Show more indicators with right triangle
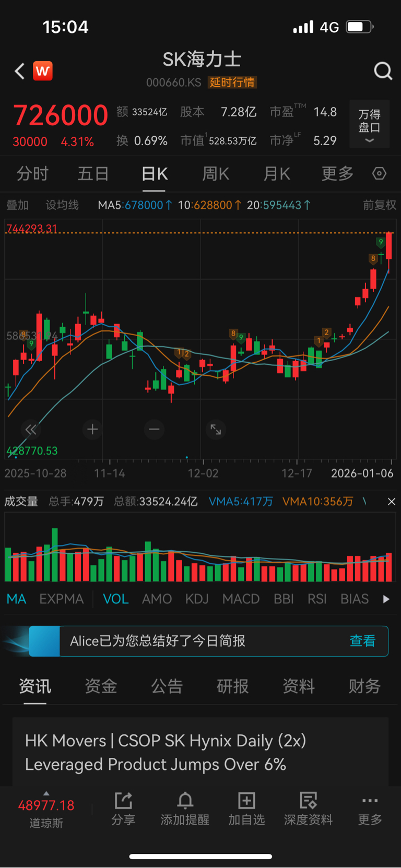Image resolution: width=401 pixels, height=868 pixels. (386, 599)
